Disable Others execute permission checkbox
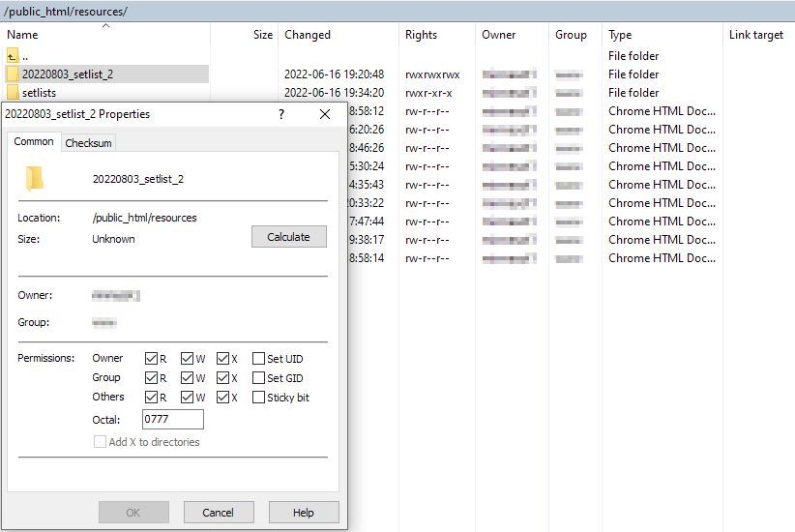The width and height of the screenshot is (795, 532). pyautogui.click(x=223, y=398)
